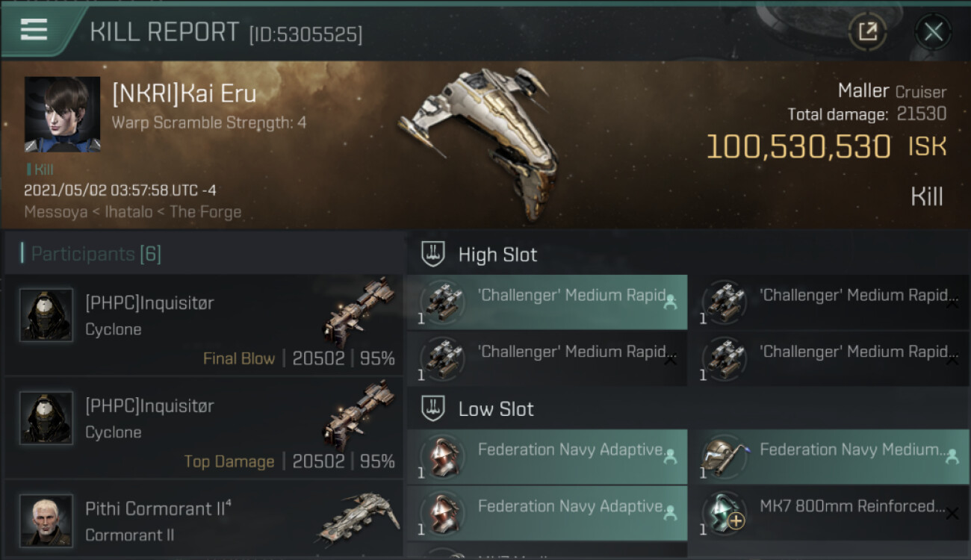
Task: Click the share kill report icon
Action: (867, 31)
